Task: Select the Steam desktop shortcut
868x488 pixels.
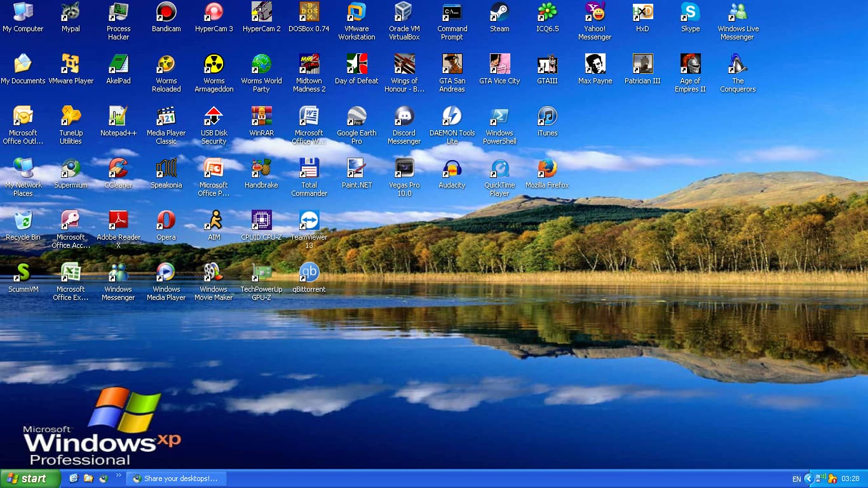Action: click(499, 13)
